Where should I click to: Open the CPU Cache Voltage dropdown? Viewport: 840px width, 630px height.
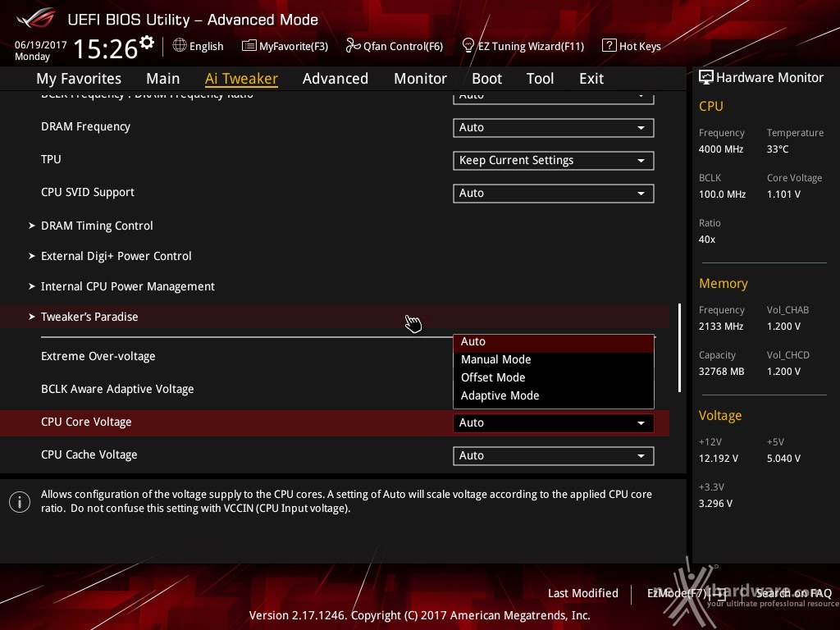[x=554, y=455]
